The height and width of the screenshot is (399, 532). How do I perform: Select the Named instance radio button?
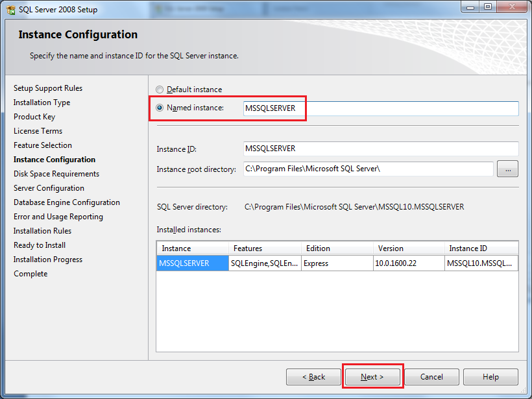point(160,108)
